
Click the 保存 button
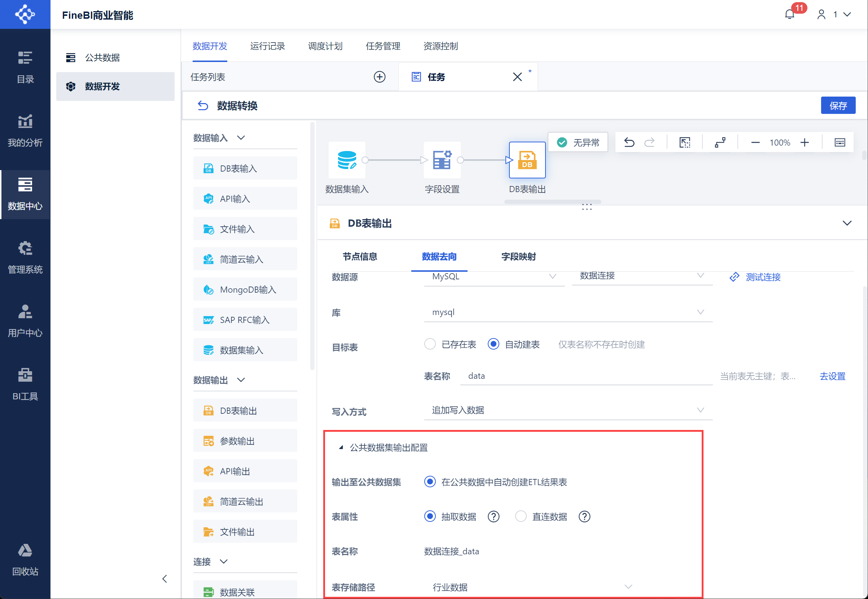click(838, 106)
